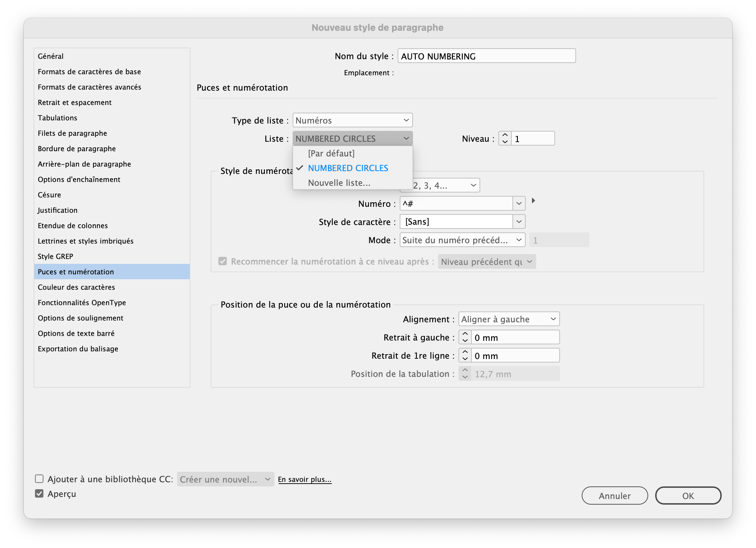The image size is (756, 548).
Task: Open the Mode dropdown
Action: pyautogui.click(x=462, y=240)
